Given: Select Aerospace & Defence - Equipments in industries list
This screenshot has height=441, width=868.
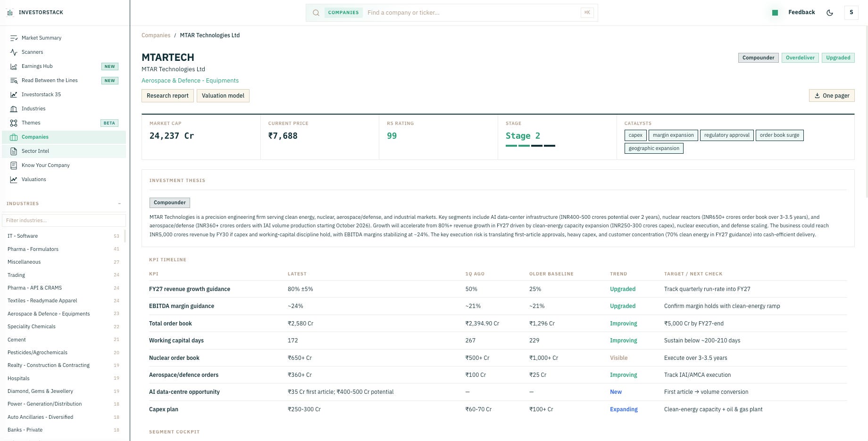Looking at the screenshot, I should click(x=63, y=314).
